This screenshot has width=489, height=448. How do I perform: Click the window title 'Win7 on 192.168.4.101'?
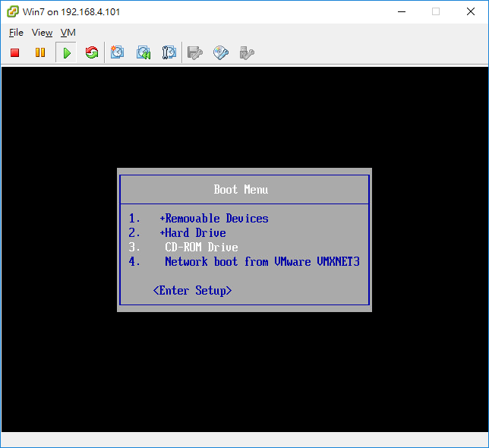71,12
